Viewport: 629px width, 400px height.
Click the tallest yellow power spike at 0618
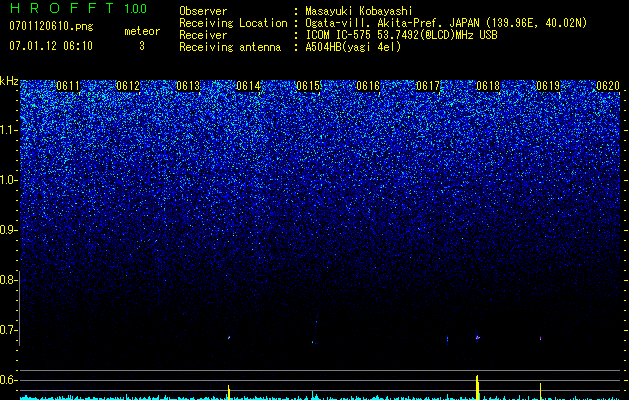(x=477, y=388)
